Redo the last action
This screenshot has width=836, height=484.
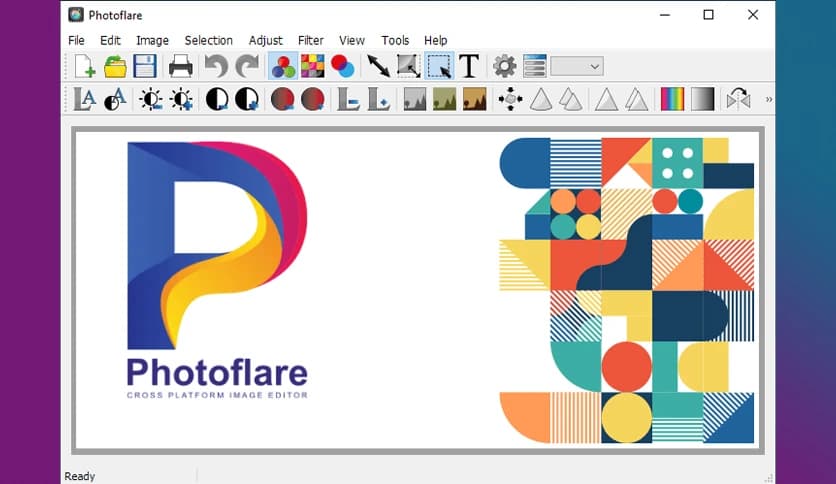click(x=246, y=67)
